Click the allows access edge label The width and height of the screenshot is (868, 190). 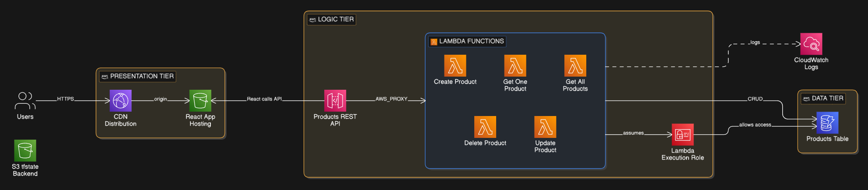[755, 125]
